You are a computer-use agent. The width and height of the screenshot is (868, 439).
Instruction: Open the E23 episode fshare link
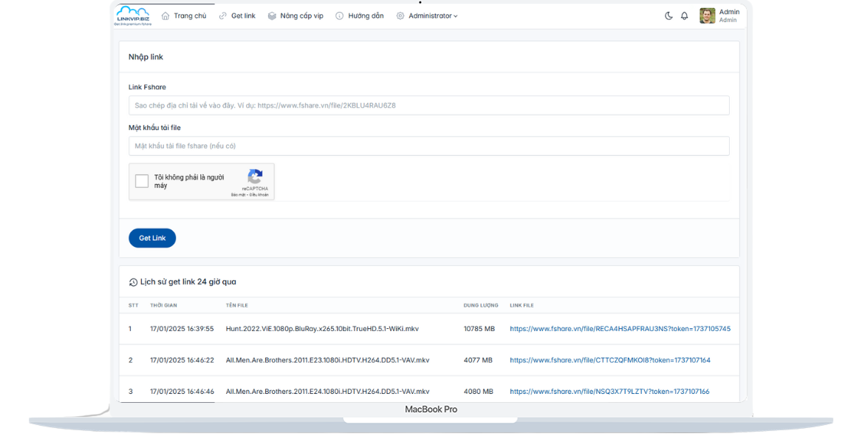click(609, 360)
